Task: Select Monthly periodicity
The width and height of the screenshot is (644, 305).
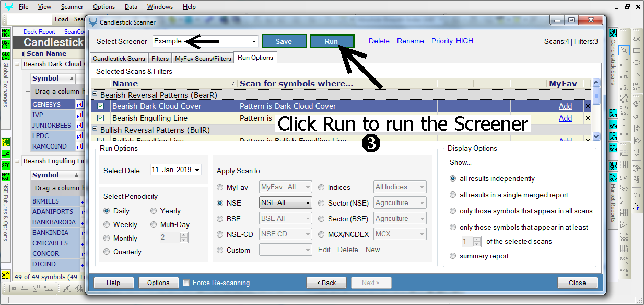Action: (107, 238)
